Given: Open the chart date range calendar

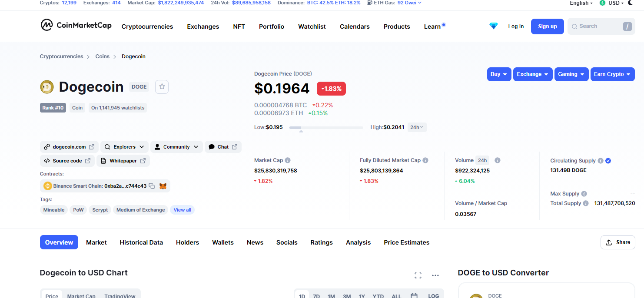Looking at the screenshot, I should coord(414,296).
